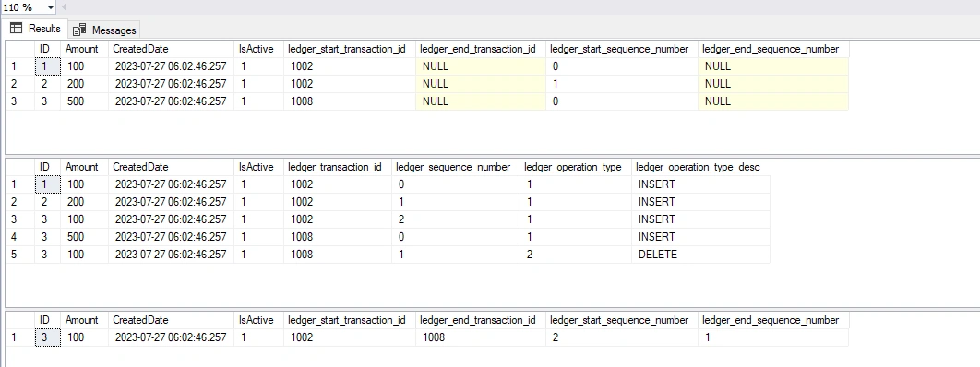This screenshot has width=980, height=367.
Task: Click row header number 5
Action: click(20, 254)
